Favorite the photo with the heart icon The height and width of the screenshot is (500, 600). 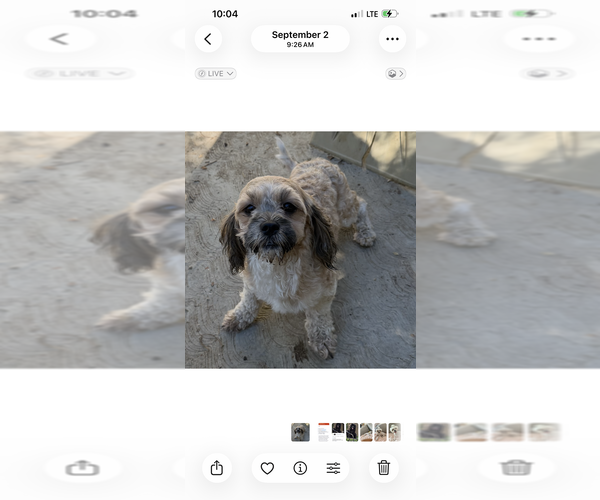[x=267, y=468]
